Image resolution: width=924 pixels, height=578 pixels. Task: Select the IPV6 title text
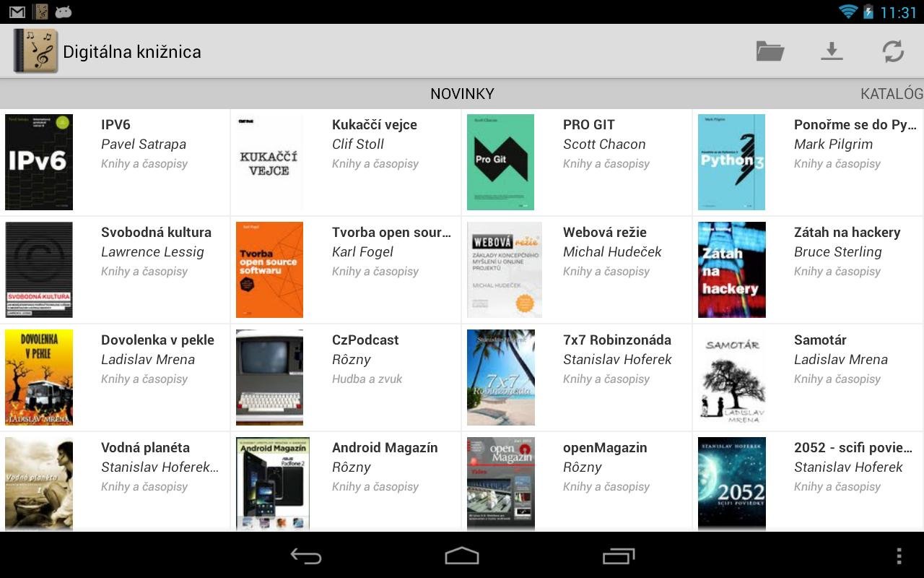pos(115,124)
